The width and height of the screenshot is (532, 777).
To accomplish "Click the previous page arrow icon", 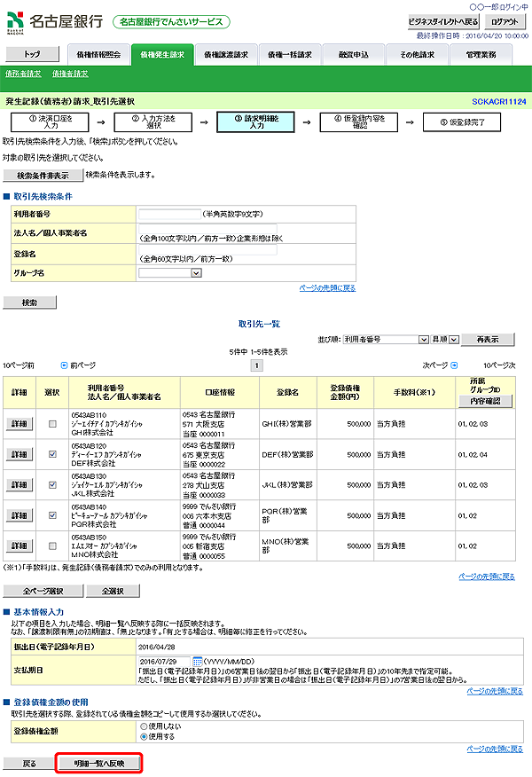I will click(x=64, y=365).
